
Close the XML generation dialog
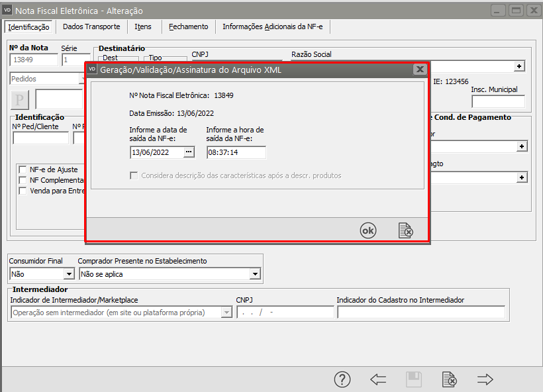419,69
